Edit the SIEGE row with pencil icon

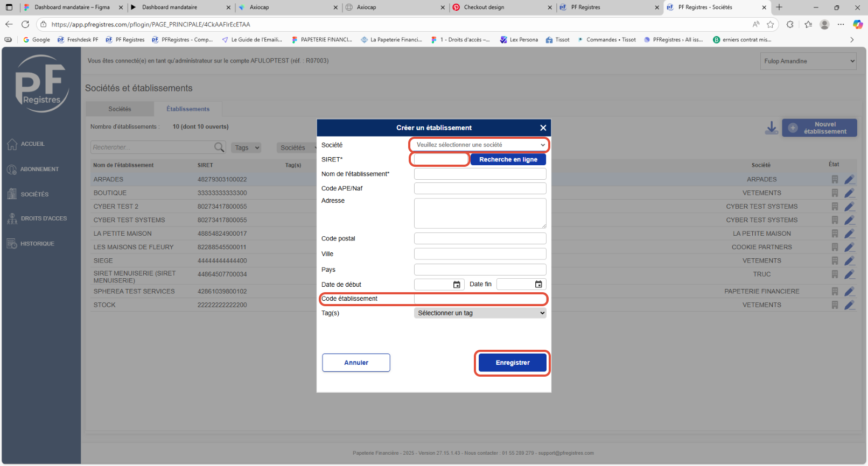click(850, 260)
